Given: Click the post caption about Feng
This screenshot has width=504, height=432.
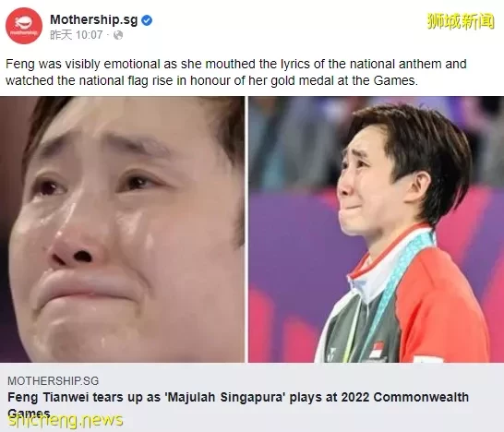Looking at the screenshot, I should 236,72.
